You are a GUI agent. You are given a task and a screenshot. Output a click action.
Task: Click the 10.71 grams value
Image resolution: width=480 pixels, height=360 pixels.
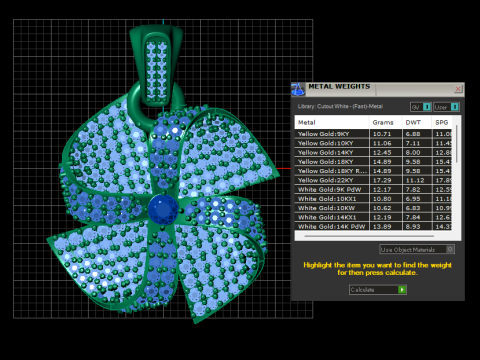[x=382, y=134]
